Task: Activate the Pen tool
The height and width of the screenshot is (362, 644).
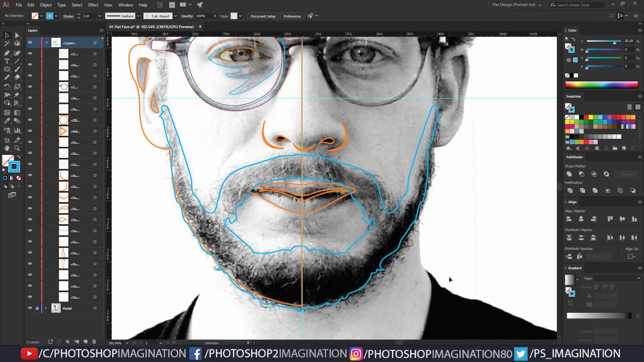Action: pyautogui.click(x=7, y=52)
